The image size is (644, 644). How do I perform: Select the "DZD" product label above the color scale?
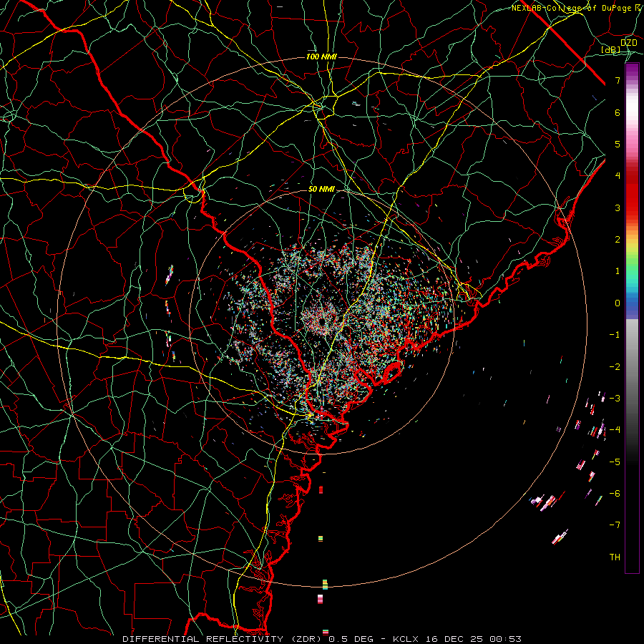tap(629, 43)
